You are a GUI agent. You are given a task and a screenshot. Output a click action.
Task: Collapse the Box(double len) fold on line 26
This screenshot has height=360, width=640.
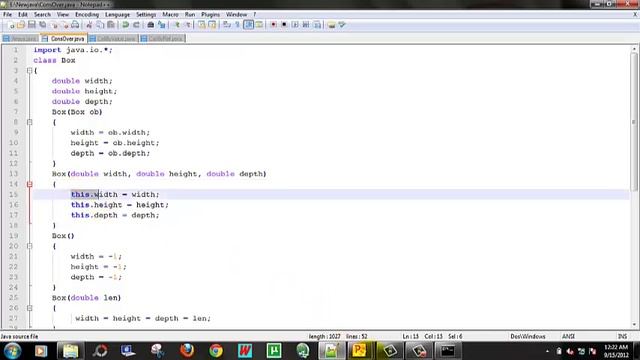[29, 308]
